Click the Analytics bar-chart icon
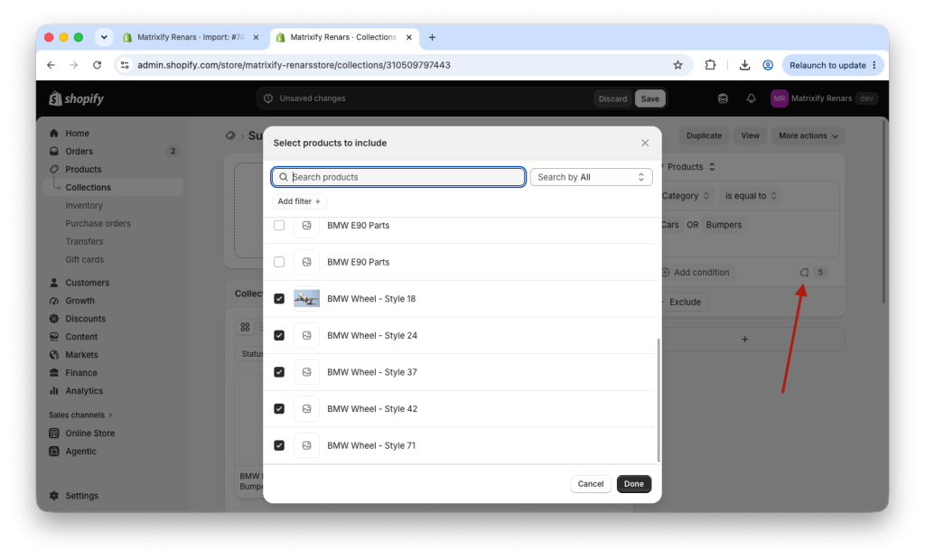The height and width of the screenshot is (560, 925). tap(54, 390)
